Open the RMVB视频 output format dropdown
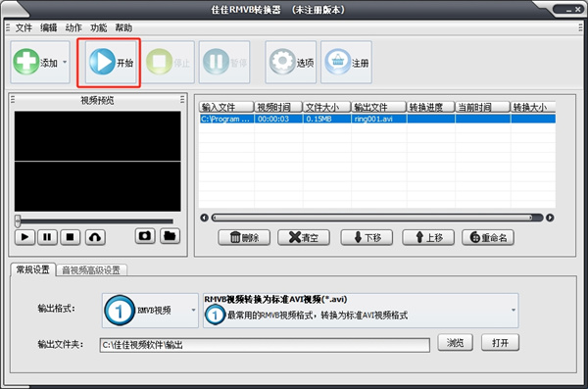Viewport: 588px width, 389px height. tap(150, 311)
